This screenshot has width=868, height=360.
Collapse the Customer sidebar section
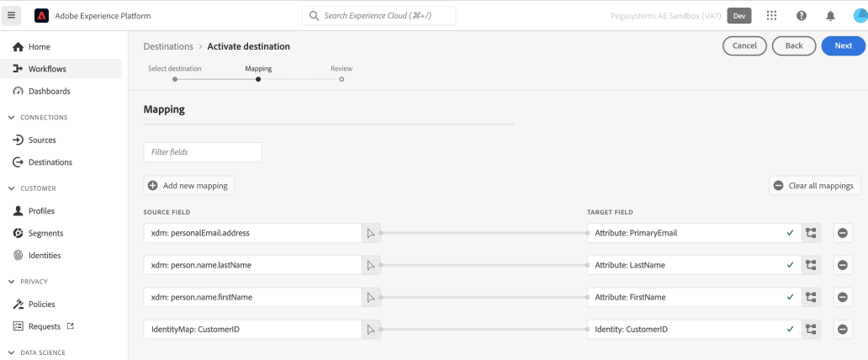12,188
